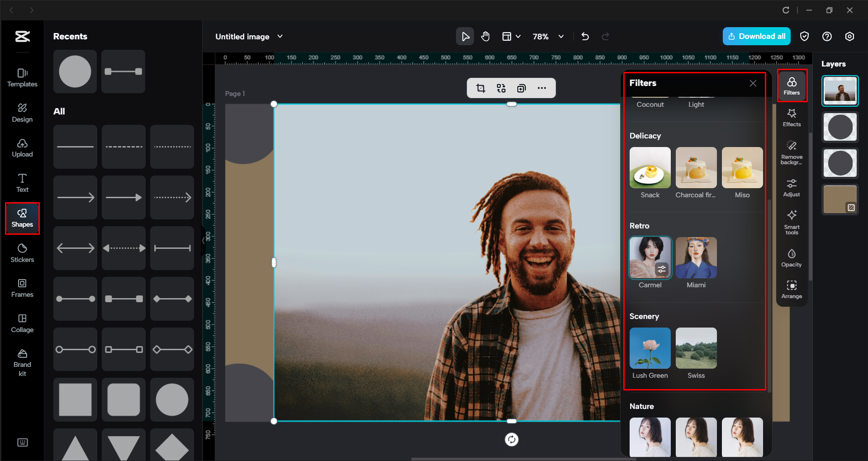Open Smart tools
Viewport: 868px width, 461px height.
pos(792,222)
